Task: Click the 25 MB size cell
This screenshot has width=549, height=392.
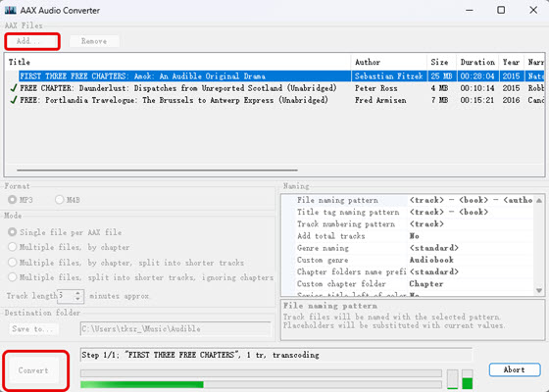Action: [441, 76]
